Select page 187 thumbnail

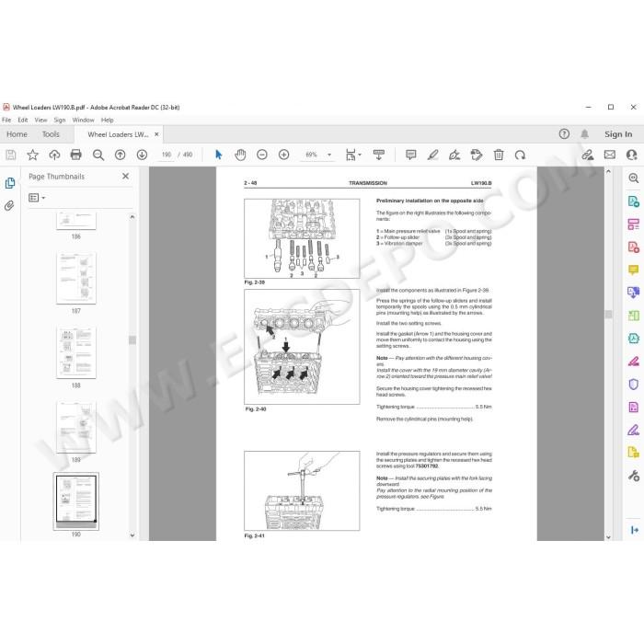coord(76,278)
